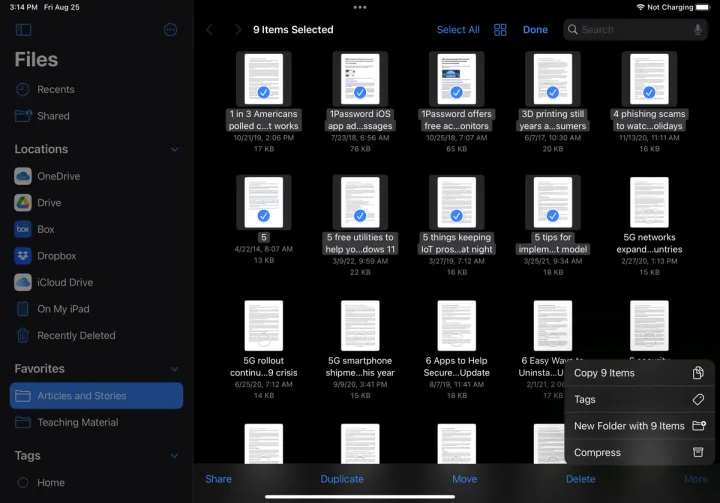720x503 pixels.
Task: Deselect the '1 in 3 Americans polled' document
Action: coord(263,78)
